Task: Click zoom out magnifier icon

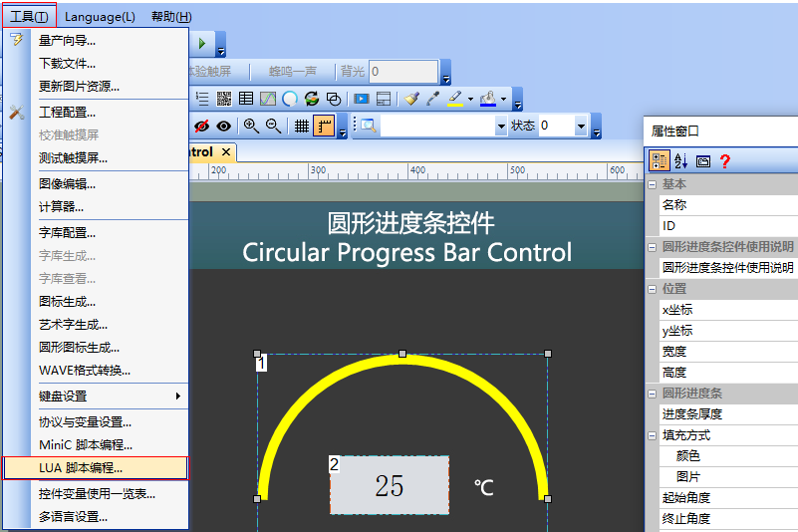Action: [x=273, y=126]
